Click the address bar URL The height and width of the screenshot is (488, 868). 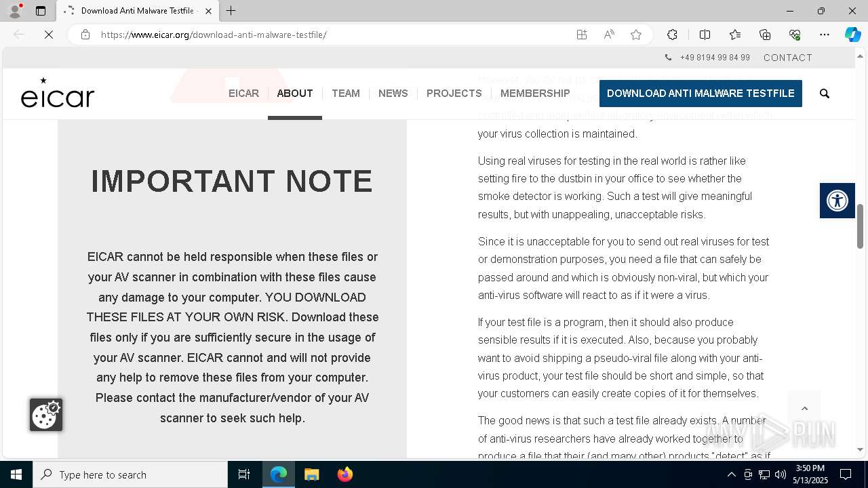(x=214, y=35)
